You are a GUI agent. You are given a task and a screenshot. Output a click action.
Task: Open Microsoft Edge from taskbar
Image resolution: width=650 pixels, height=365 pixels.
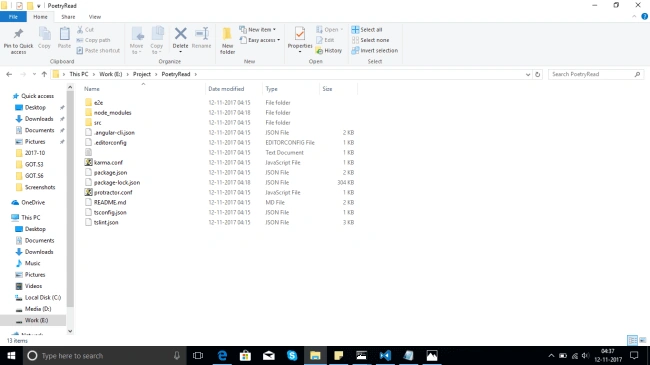[222, 355]
